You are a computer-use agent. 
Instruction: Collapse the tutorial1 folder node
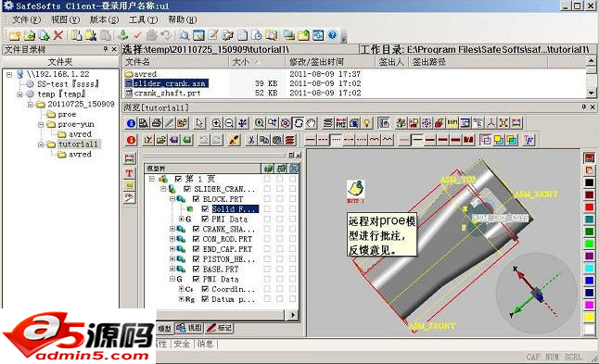(41, 144)
